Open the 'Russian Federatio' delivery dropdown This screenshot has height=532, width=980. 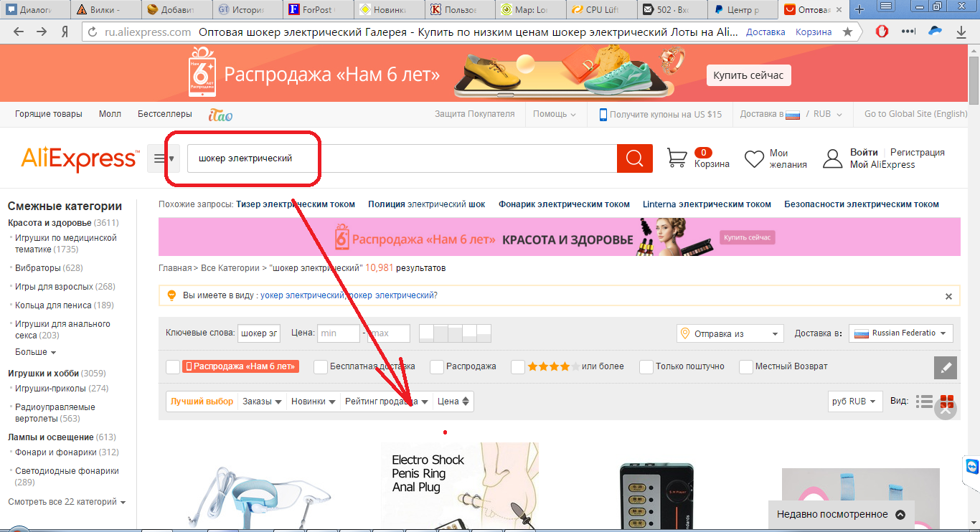(x=901, y=333)
